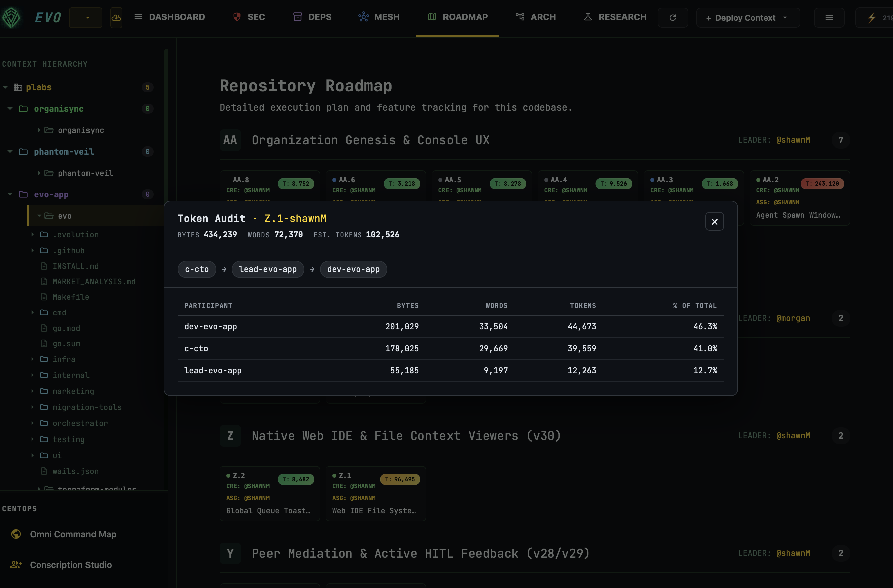Open MARKET_ANALYSIS.md file
Image resolution: width=893 pixels, height=588 pixels.
[x=94, y=282]
